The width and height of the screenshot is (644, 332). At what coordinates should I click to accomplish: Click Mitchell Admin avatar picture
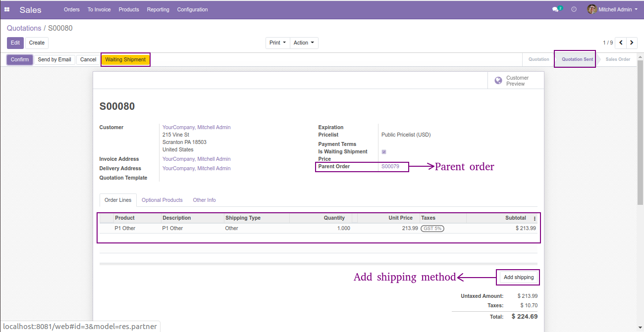[x=591, y=9]
